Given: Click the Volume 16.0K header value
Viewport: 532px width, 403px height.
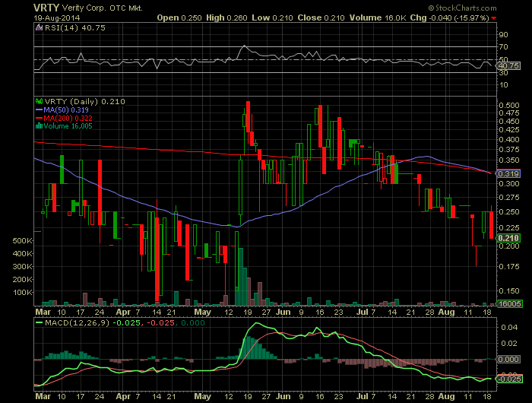Looking at the screenshot, I should tap(378, 17).
